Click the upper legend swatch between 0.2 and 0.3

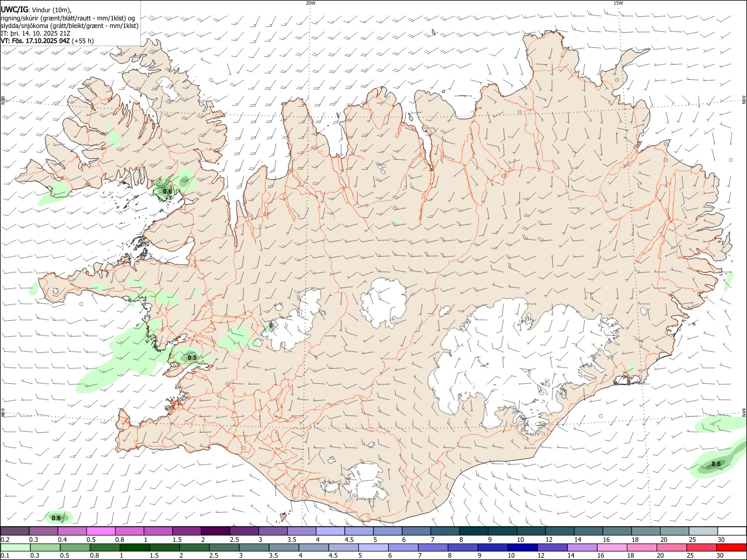point(15,531)
